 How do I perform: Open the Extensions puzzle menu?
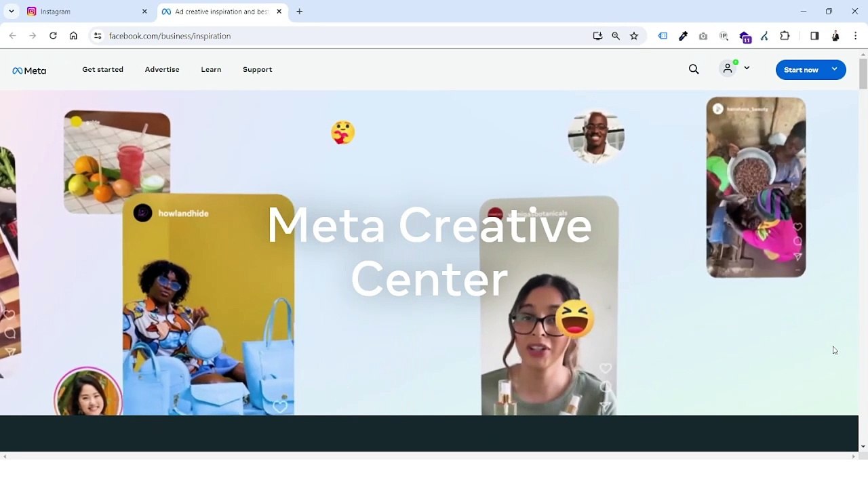point(785,36)
